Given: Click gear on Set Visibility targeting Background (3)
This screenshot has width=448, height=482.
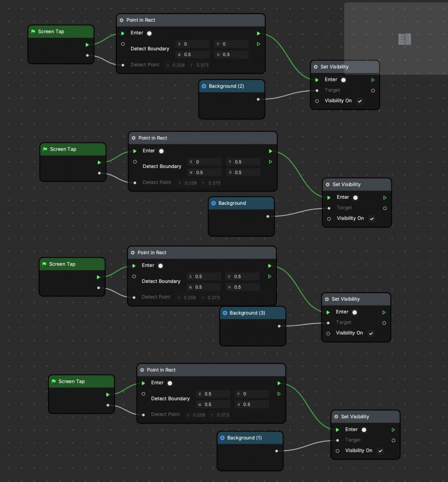Looking at the screenshot, I should [327, 299].
